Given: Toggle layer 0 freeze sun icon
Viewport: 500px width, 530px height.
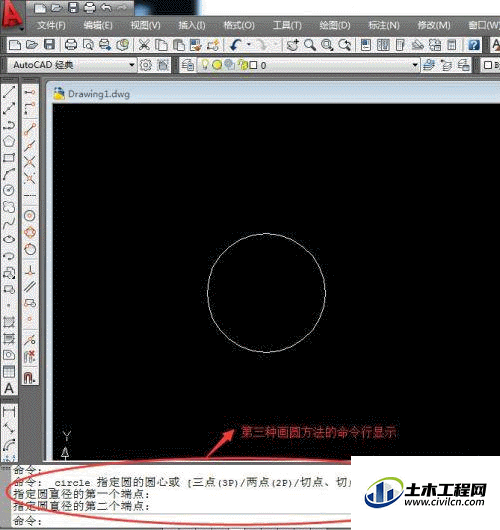Looking at the screenshot, I should coord(217,65).
